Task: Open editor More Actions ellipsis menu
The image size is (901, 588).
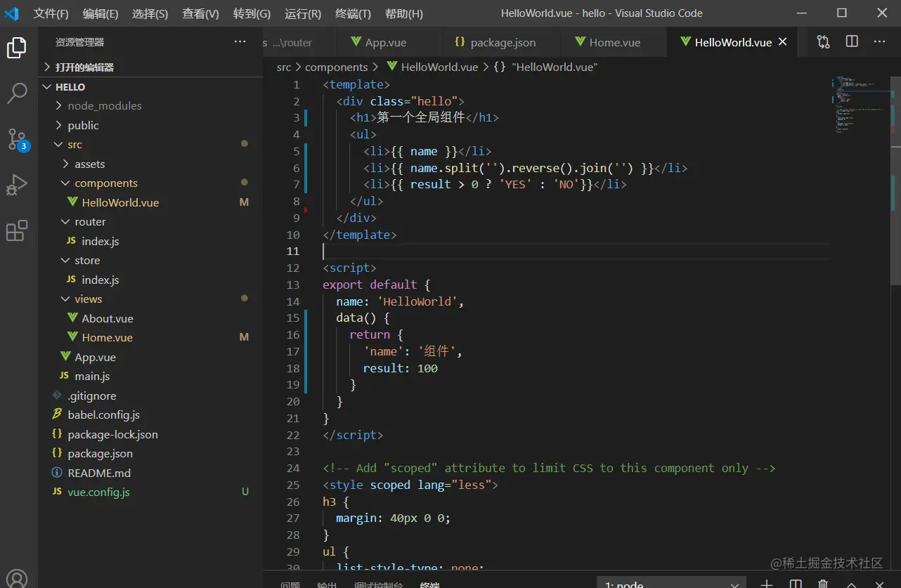Action: [x=879, y=42]
